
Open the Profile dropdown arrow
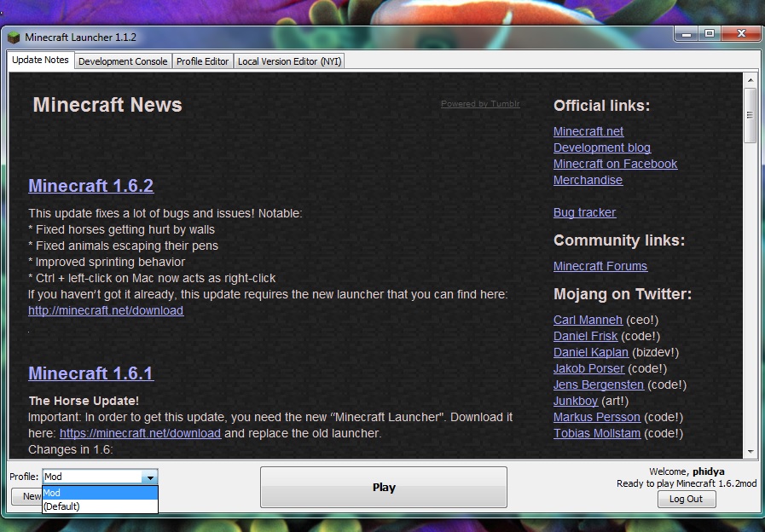pos(150,477)
